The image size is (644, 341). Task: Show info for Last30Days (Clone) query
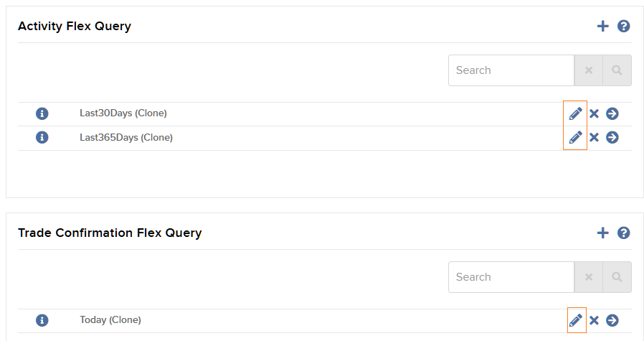click(42, 113)
